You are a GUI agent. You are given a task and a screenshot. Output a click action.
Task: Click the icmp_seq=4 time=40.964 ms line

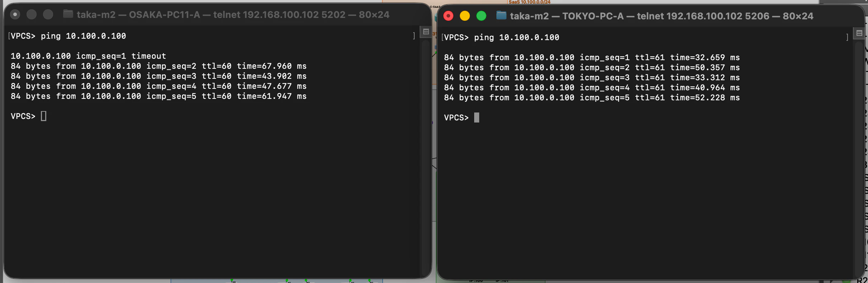pyautogui.click(x=592, y=87)
